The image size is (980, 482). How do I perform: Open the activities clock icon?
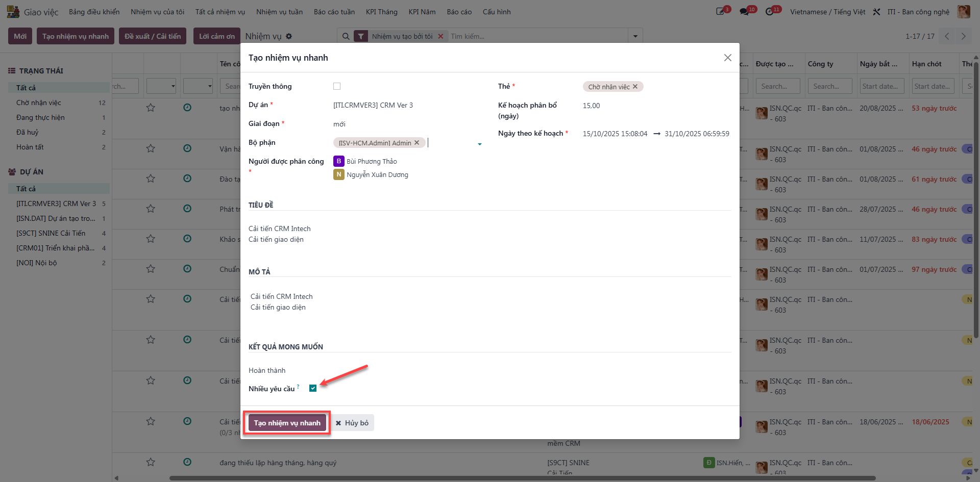(x=770, y=12)
